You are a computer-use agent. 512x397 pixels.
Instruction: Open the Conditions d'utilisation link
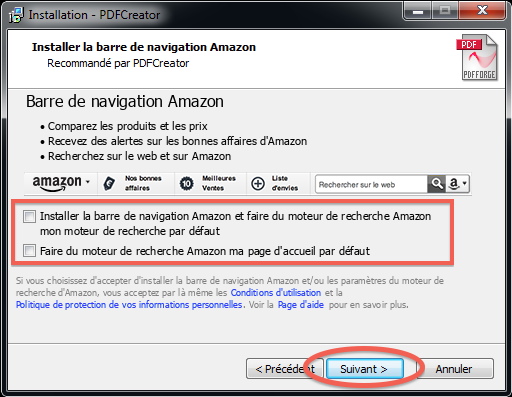pos(276,293)
